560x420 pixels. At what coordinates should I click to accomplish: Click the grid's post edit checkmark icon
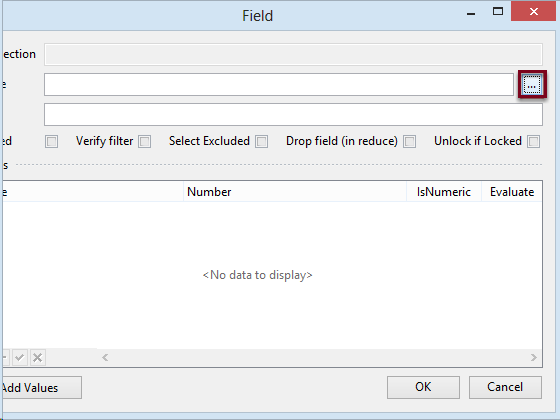point(20,357)
